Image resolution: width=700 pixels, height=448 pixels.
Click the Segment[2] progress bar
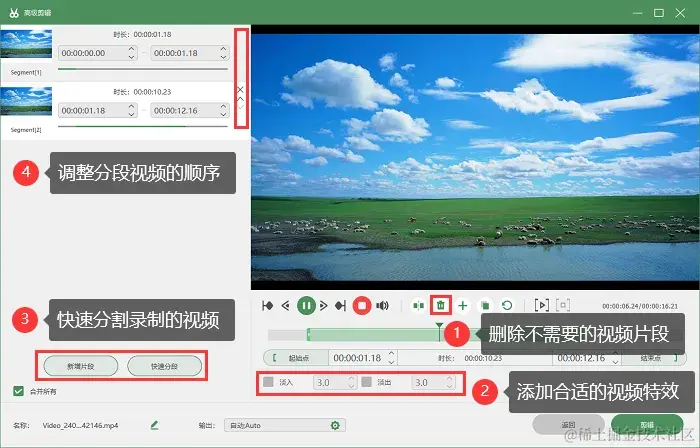click(x=143, y=126)
